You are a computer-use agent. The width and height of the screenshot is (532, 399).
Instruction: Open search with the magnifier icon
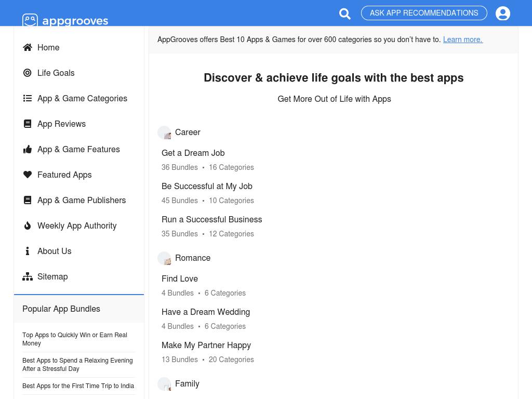[345, 14]
